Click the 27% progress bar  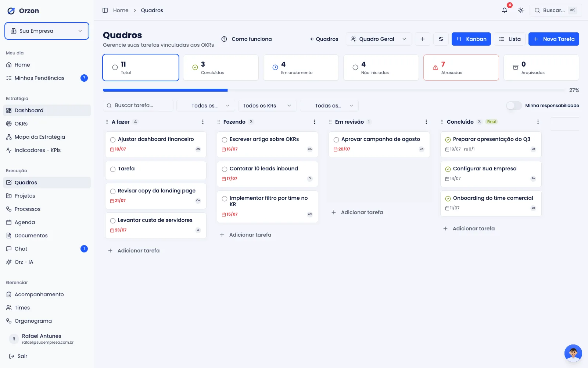point(334,90)
